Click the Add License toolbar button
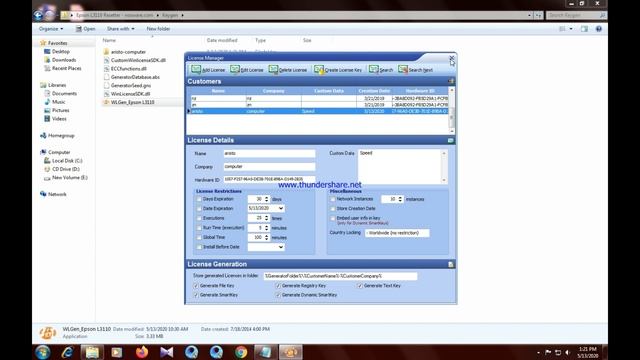 pyautogui.click(x=208, y=70)
